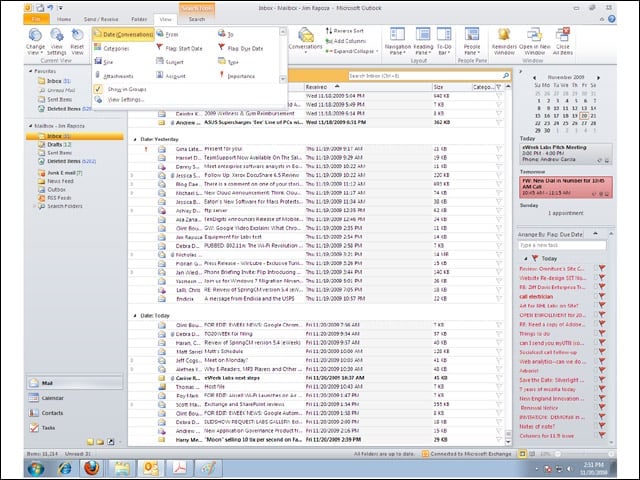
Task: Click 'View Settings...' in arrangement menu
Action: click(126, 100)
